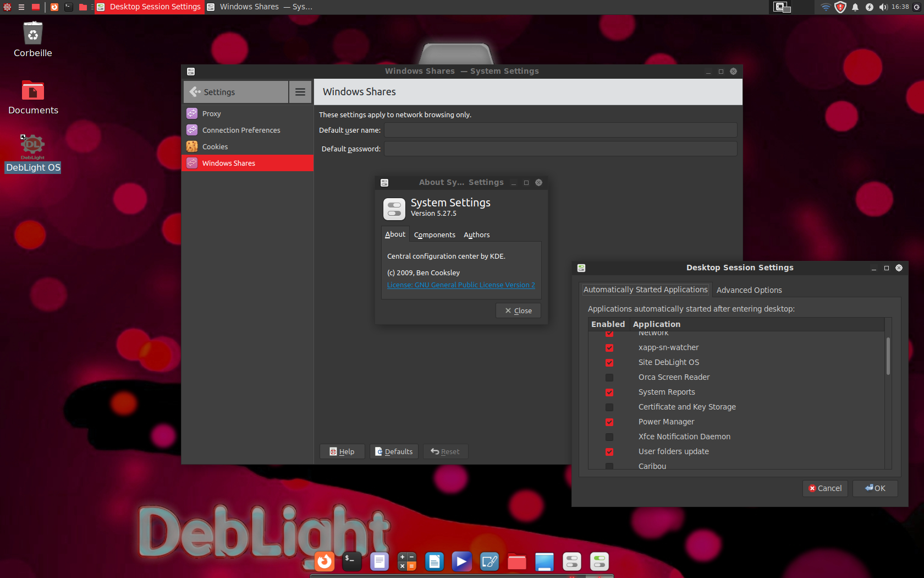The height and width of the screenshot is (578, 924).
Task: Click OK in Desktop Session Settings
Action: 875,488
